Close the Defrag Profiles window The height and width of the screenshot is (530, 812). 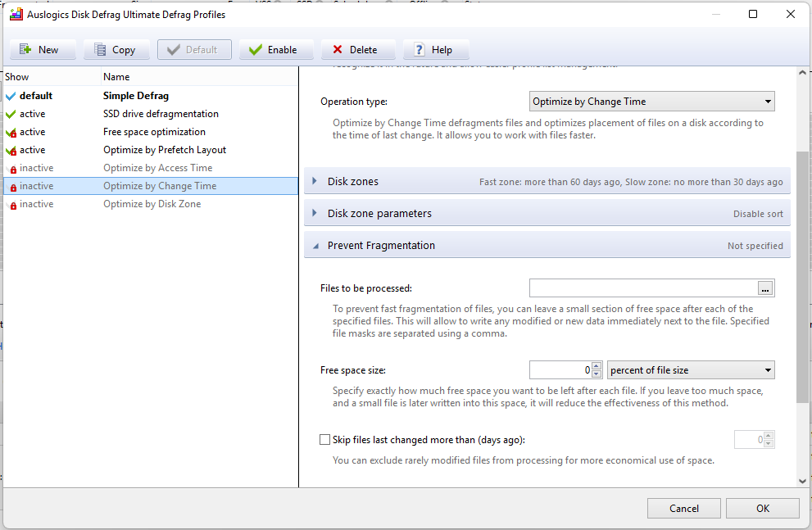[x=790, y=14]
